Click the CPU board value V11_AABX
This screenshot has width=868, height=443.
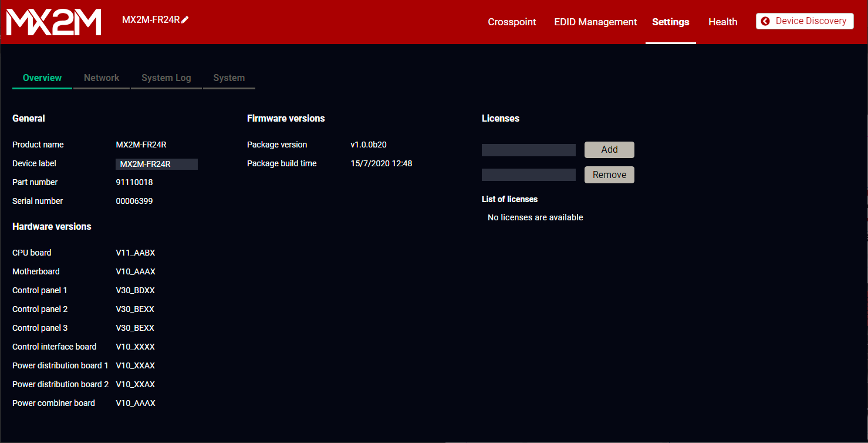click(x=136, y=253)
